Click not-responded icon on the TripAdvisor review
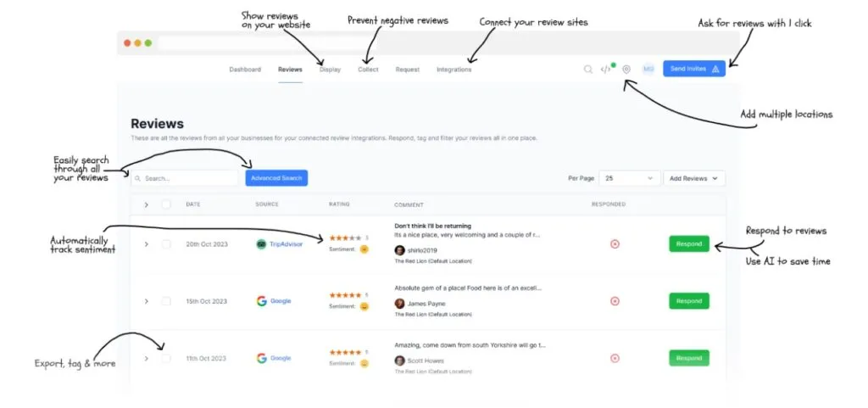868x408 pixels. point(615,244)
